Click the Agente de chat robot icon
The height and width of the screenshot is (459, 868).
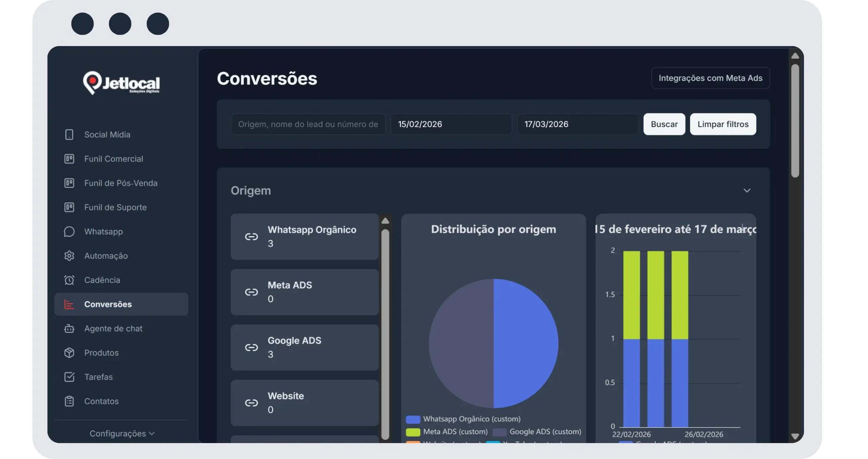(x=69, y=329)
